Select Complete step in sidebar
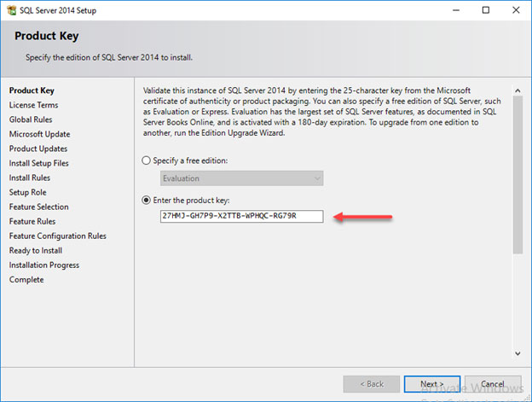The width and height of the screenshot is (532, 402). pos(26,280)
